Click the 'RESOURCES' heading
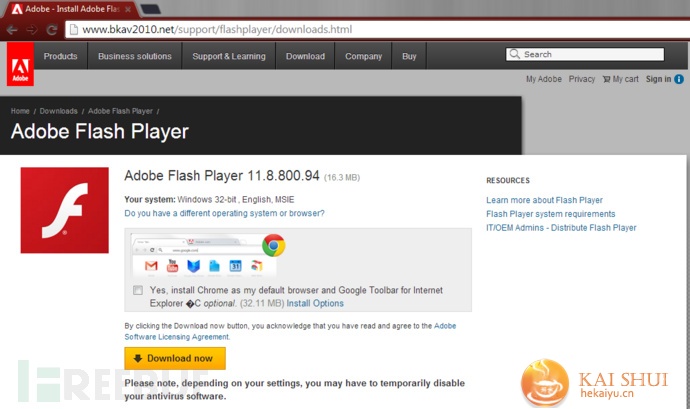 pyautogui.click(x=508, y=181)
